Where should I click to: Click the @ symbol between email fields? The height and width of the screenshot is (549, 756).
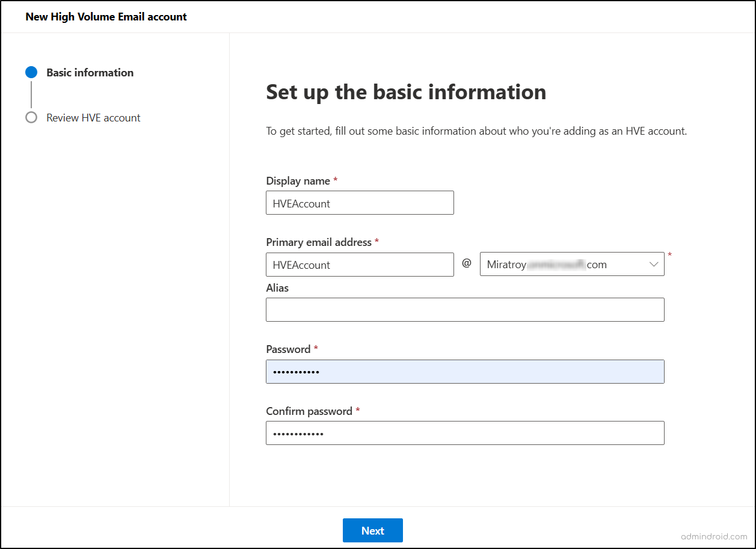pyautogui.click(x=466, y=264)
